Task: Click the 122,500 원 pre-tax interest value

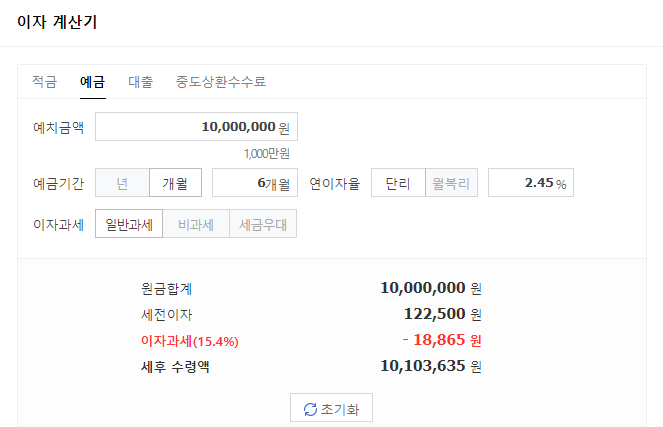Action: click(x=443, y=314)
